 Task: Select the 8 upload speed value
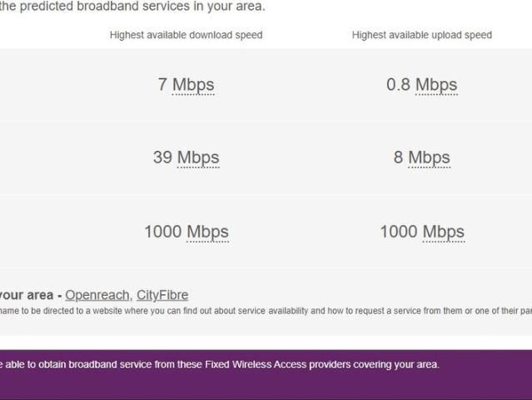coord(398,157)
